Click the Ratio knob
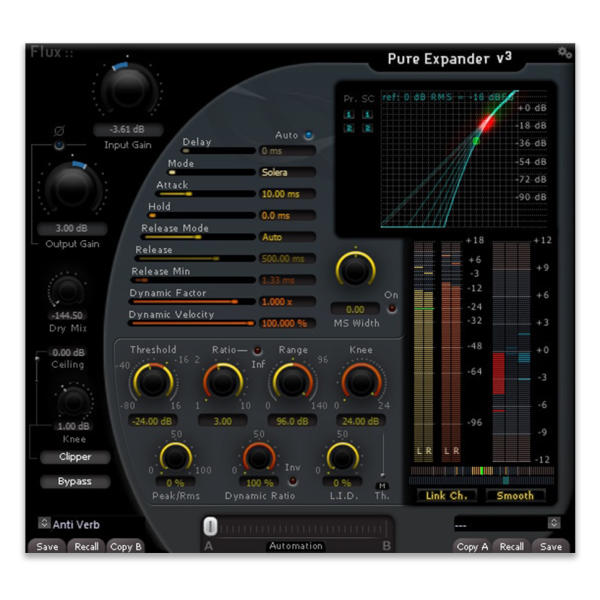 click(223, 382)
